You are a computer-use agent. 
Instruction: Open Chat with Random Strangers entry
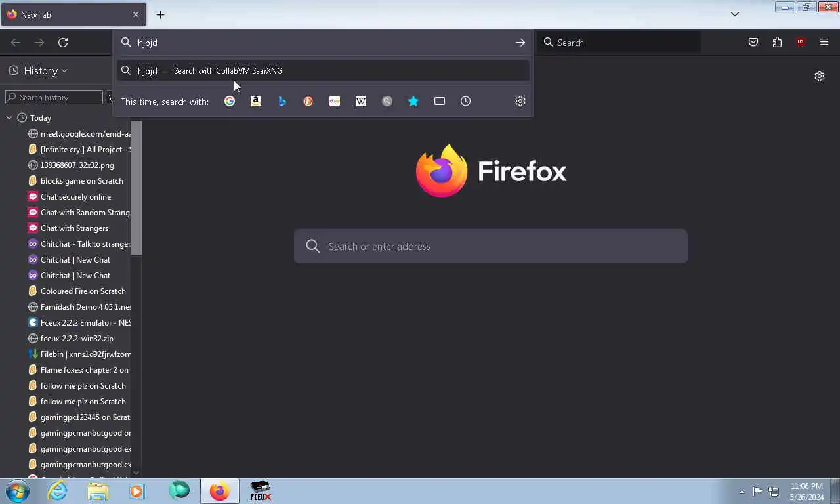click(x=79, y=213)
